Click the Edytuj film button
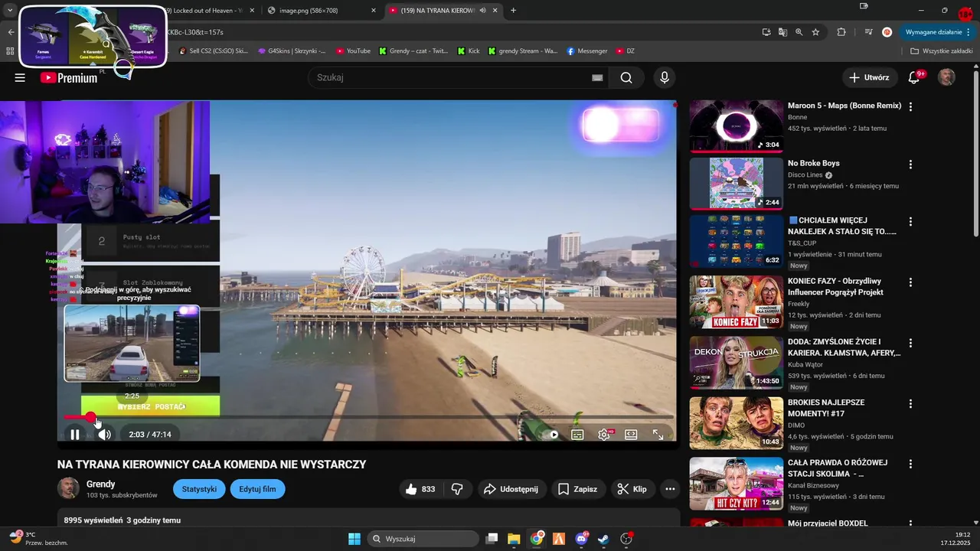 pos(258,489)
